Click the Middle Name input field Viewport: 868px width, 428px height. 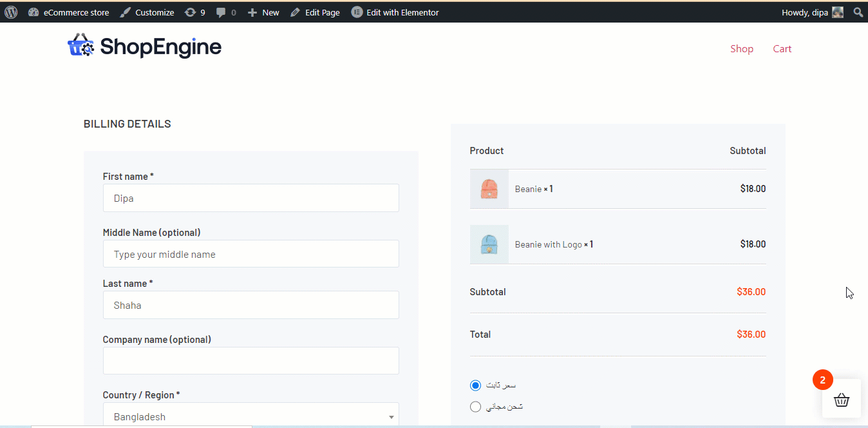[251, 254]
